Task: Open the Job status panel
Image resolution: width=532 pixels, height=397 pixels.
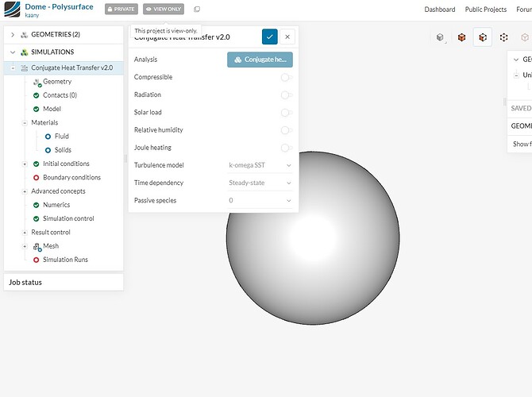Action: tap(64, 283)
